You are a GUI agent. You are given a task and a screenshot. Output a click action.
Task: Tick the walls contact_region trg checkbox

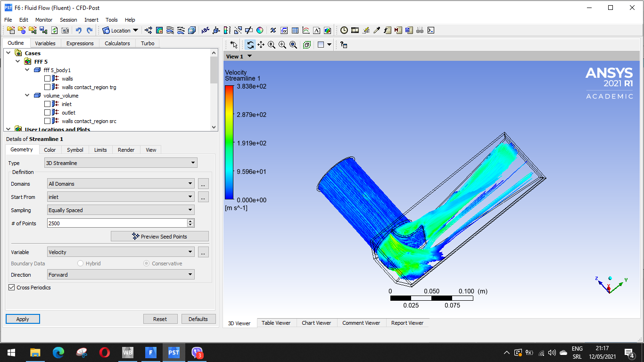(x=47, y=87)
